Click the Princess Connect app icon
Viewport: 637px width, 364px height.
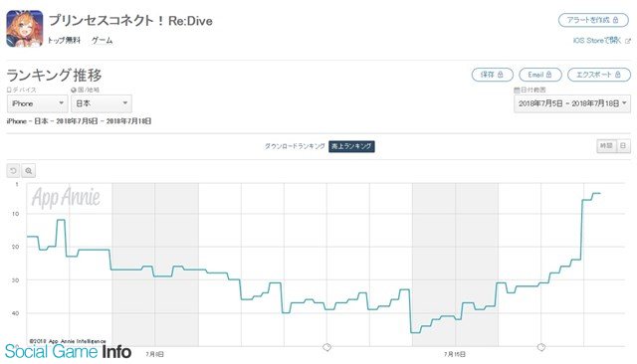pyautogui.click(x=24, y=29)
